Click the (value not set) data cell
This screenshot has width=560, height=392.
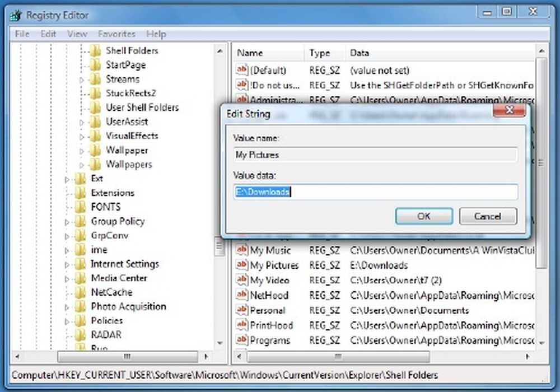(380, 71)
